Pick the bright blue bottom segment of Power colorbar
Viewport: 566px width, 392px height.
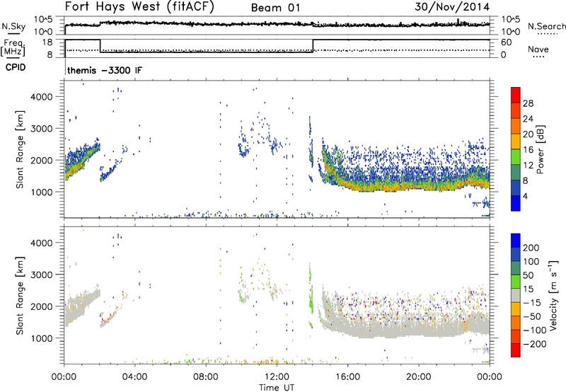(x=516, y=203)
